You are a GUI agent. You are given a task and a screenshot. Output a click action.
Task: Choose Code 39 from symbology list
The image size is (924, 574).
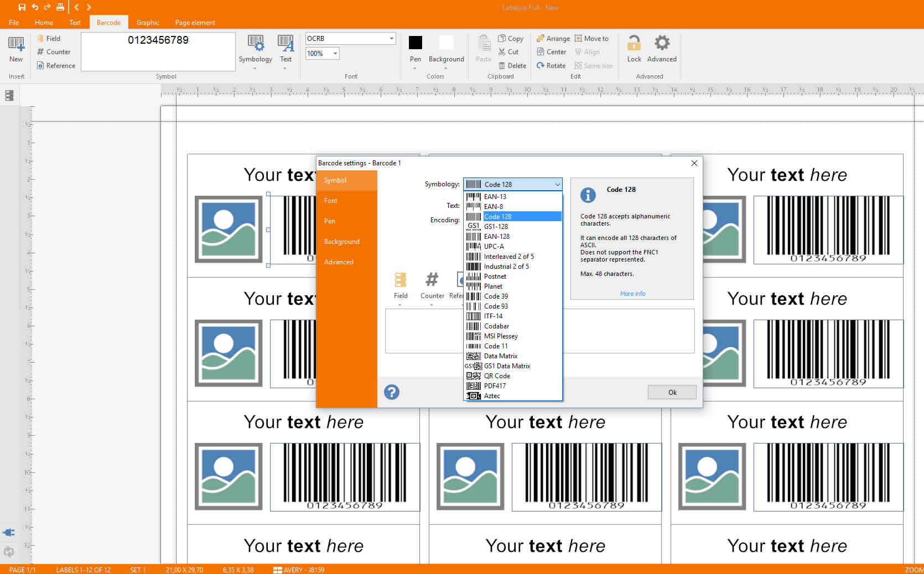pyautogui.click(x=513, y=296)
